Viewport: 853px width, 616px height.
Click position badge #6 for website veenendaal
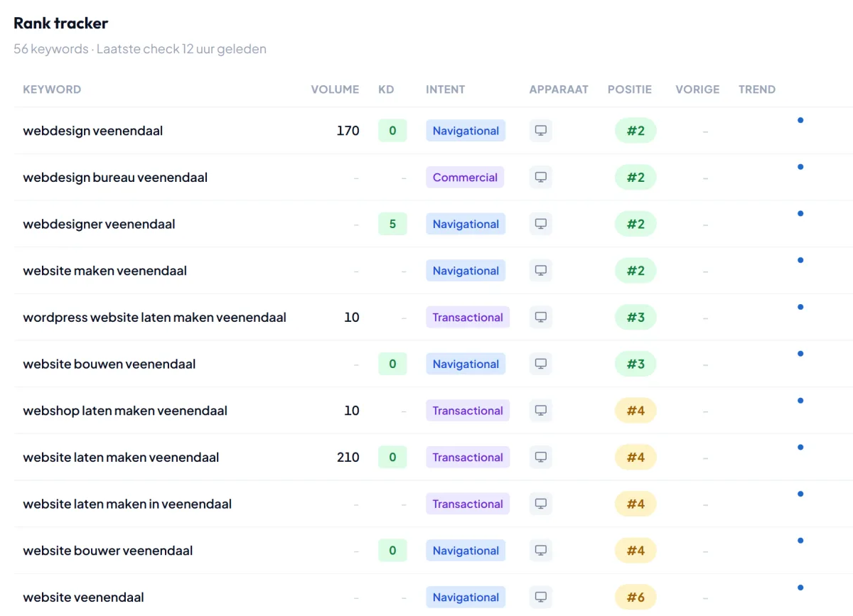tap(635, 598)
